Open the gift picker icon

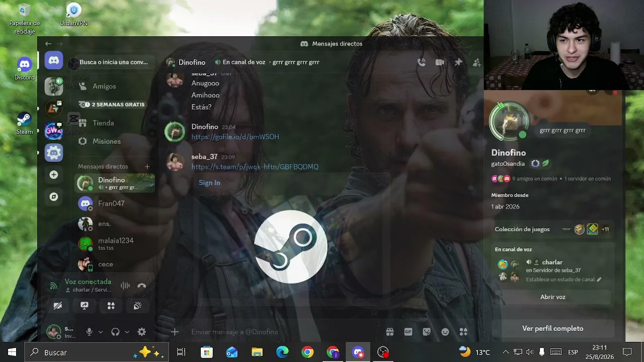pos(390,332)
